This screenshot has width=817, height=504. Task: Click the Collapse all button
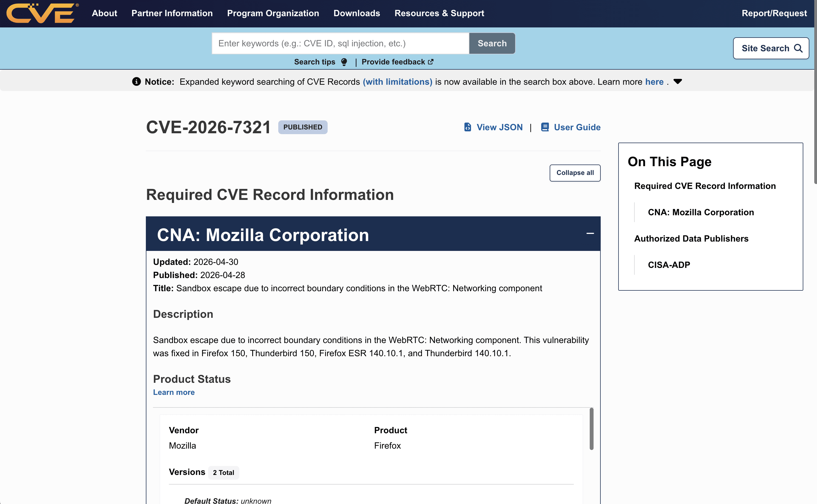[x=575, y=173]
